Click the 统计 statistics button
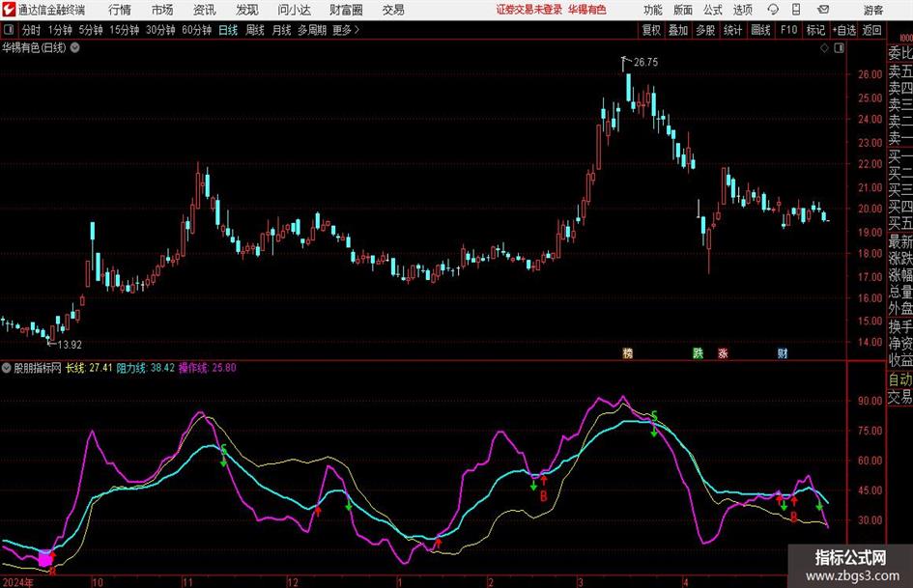This screenshot has height=588, width=913. [732, 30]
